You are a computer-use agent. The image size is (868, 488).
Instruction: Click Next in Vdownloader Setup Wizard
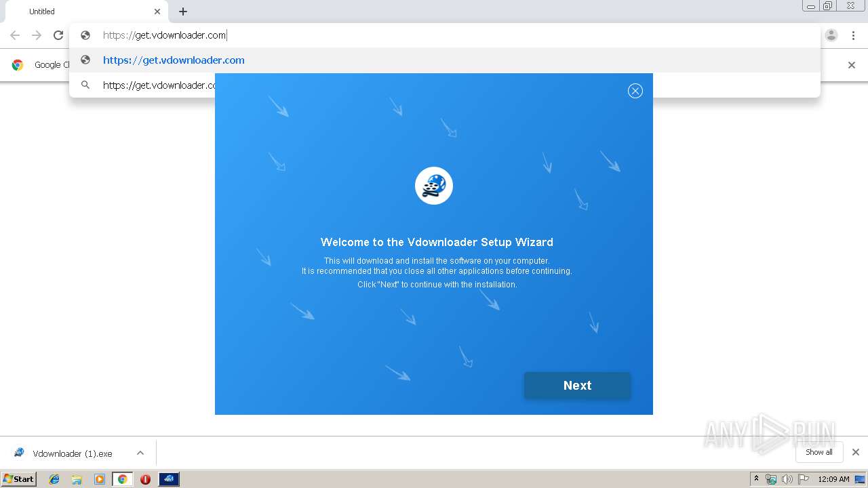click(x=577, y=385)
